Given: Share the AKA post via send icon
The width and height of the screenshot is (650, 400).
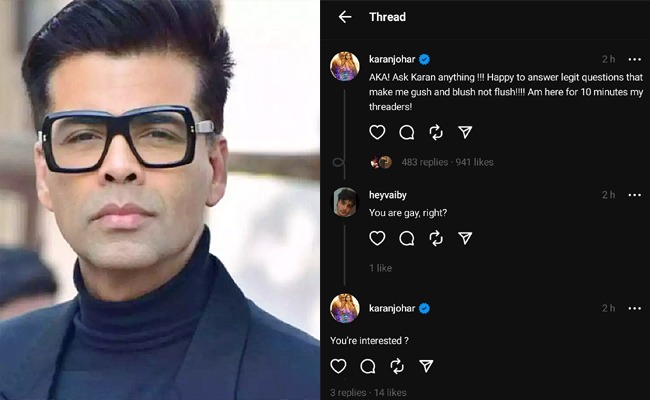Looking at the screenshot, I should [x=465, y=132].
